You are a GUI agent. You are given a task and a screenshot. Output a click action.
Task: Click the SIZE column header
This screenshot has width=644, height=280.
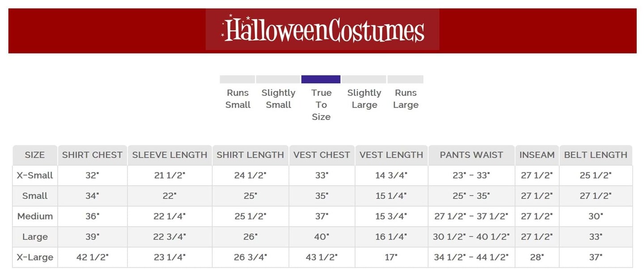35,155
